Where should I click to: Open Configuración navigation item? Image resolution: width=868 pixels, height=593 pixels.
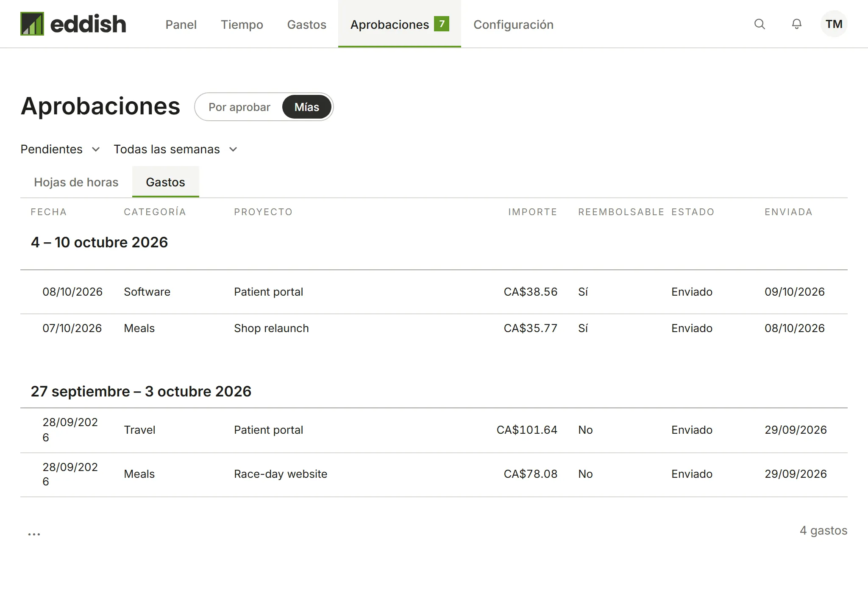[513, 25]
